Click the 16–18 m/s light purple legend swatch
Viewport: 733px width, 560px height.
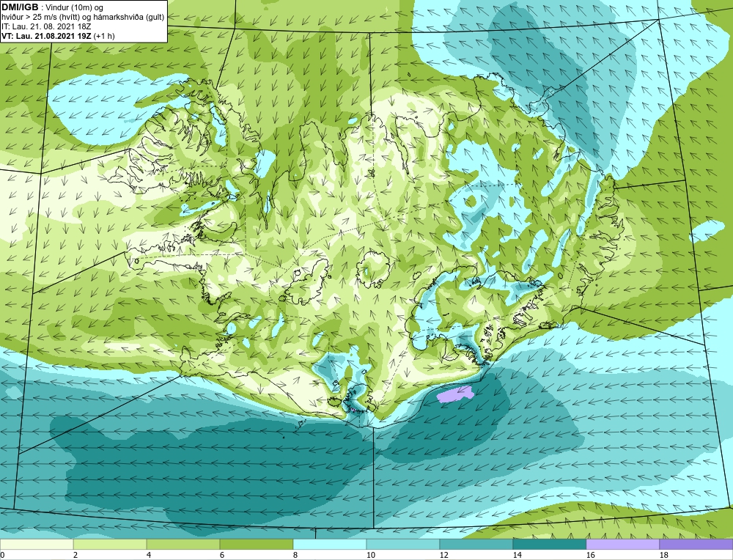click(x=622, y=545)
